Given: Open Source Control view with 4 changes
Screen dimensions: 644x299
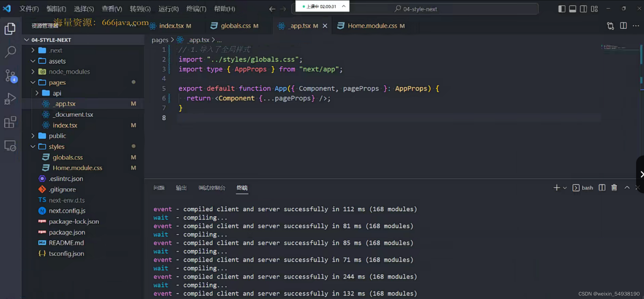Looking at the screenshot, I should pos(11,76).
